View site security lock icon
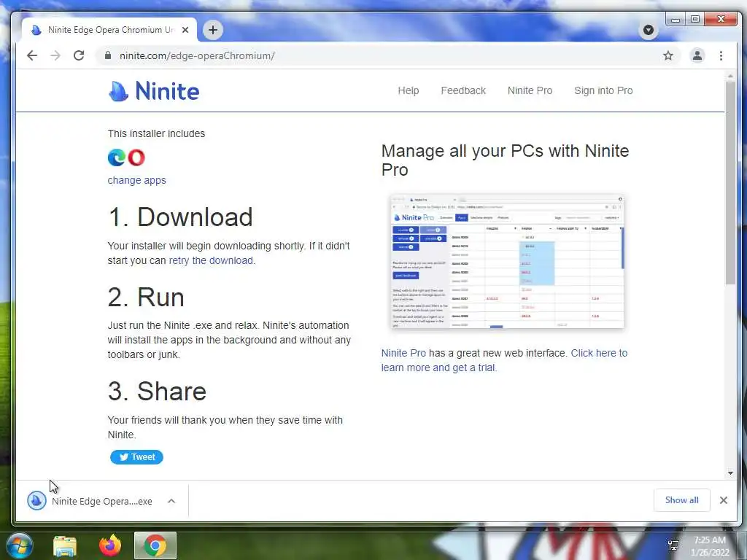This screenshot has width=747, height=560. point(108,55)
